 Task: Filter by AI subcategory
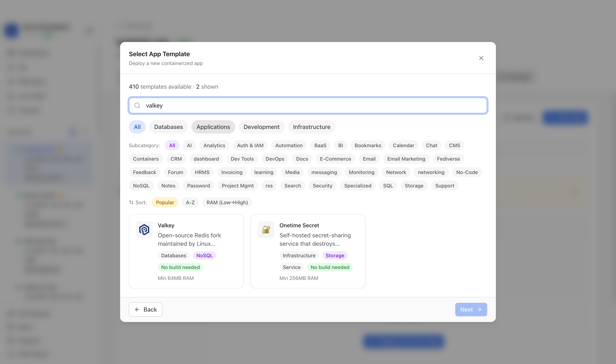pyautogui.click(x=189, y=146)
